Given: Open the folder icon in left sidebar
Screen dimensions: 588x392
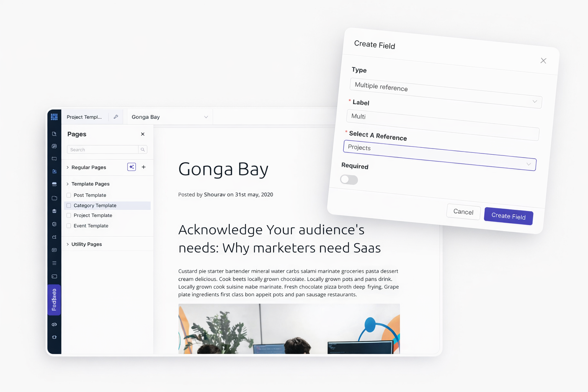Looking at the screenshot, I should pos(54,198).
